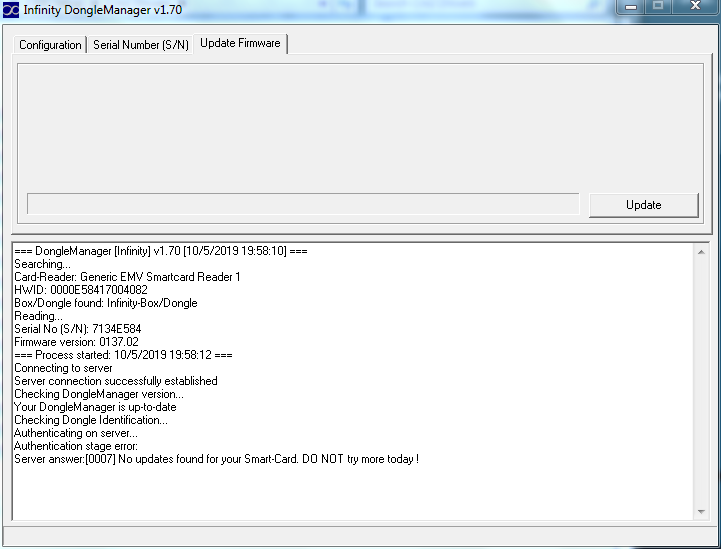Maximize the DongleManager window

click(x=658, y=6)
